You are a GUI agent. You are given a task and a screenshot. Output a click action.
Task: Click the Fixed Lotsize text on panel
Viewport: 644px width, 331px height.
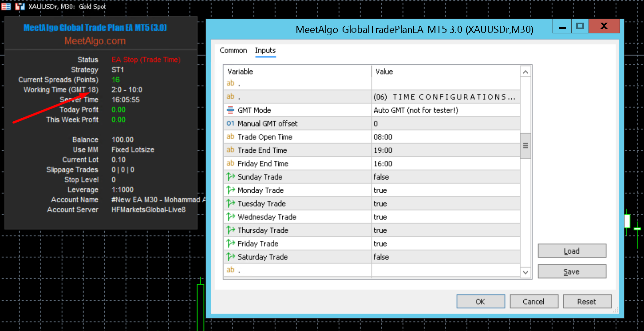(x=133, y=150)
